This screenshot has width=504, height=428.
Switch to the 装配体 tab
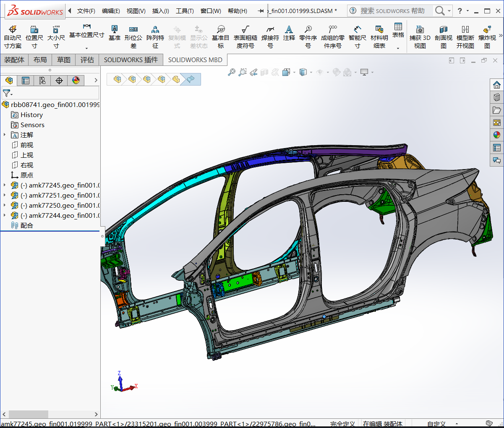(14, 60)
